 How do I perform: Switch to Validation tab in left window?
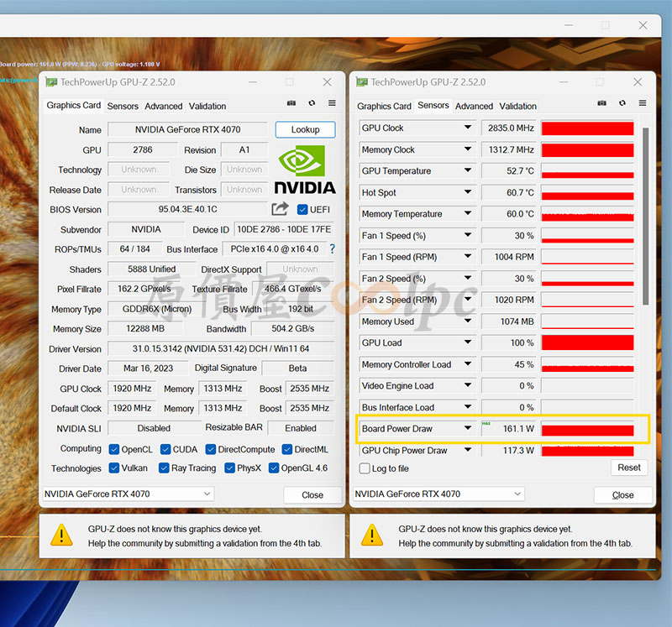pos(207,106)
